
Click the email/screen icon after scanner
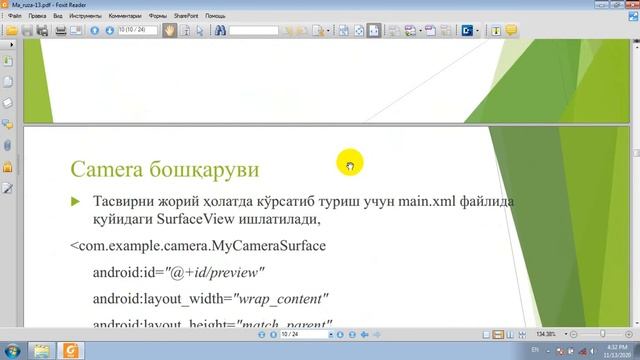[x=76, y=31]
